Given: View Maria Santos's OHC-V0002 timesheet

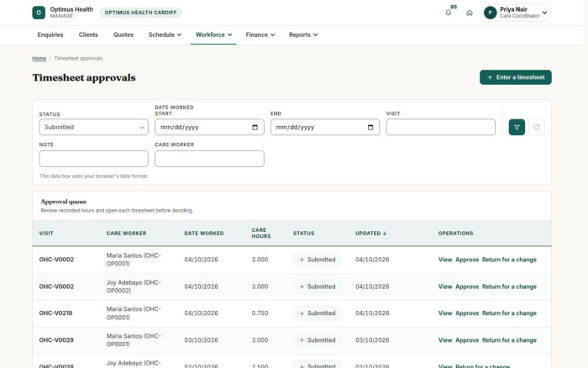Looking at the screenshot, I should coord(445,260).
